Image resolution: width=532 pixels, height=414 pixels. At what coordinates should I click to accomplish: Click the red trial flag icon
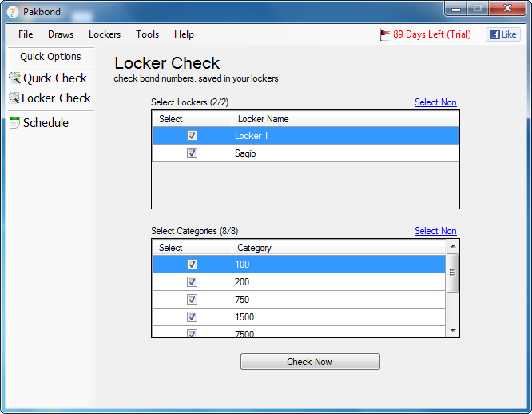[x=385, y=34]
